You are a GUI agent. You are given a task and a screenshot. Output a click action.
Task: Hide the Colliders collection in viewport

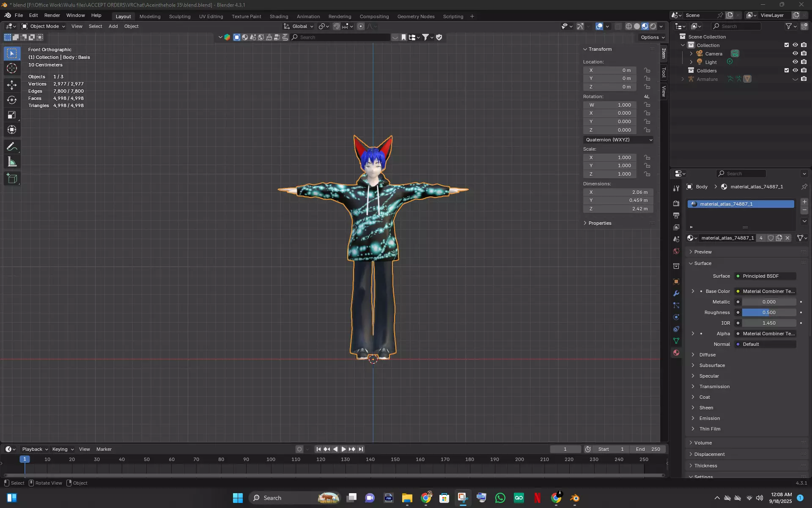tap(795, 71)
